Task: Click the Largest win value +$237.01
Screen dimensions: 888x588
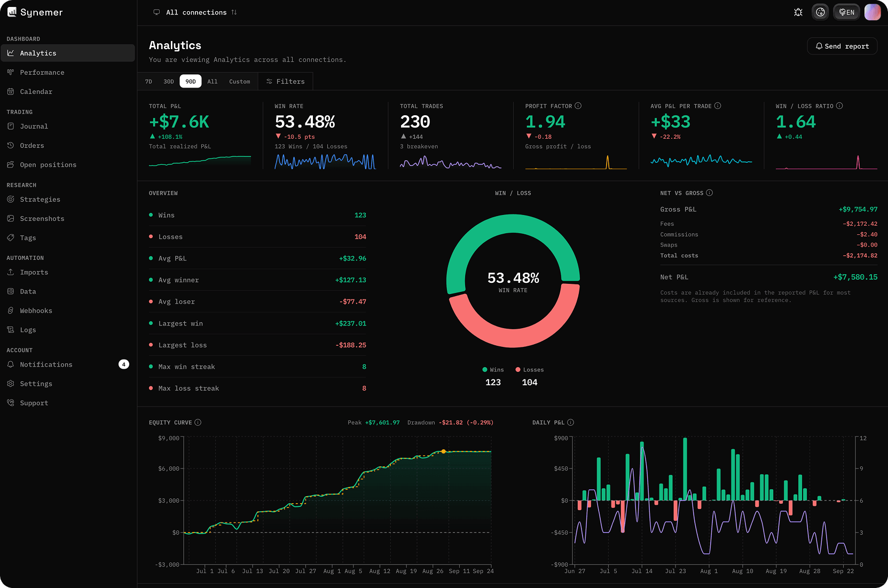Action: (351, 323)
